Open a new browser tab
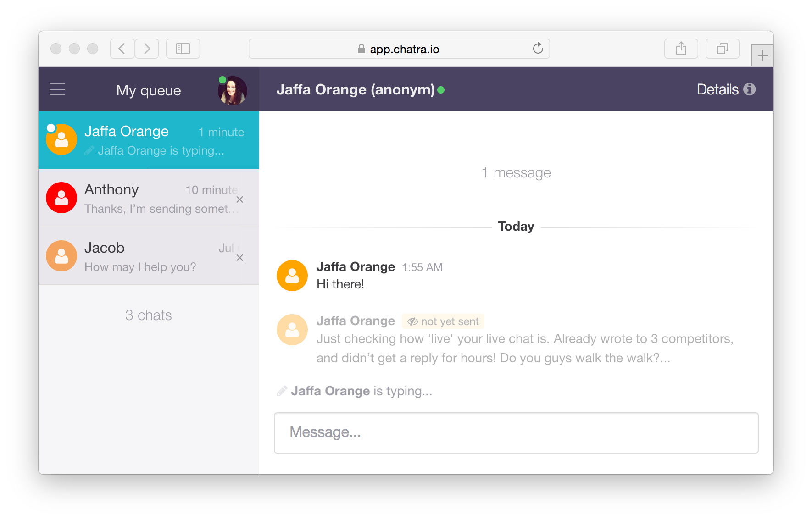This screenshot has height=520, width=812. click(x=762, y=56)
